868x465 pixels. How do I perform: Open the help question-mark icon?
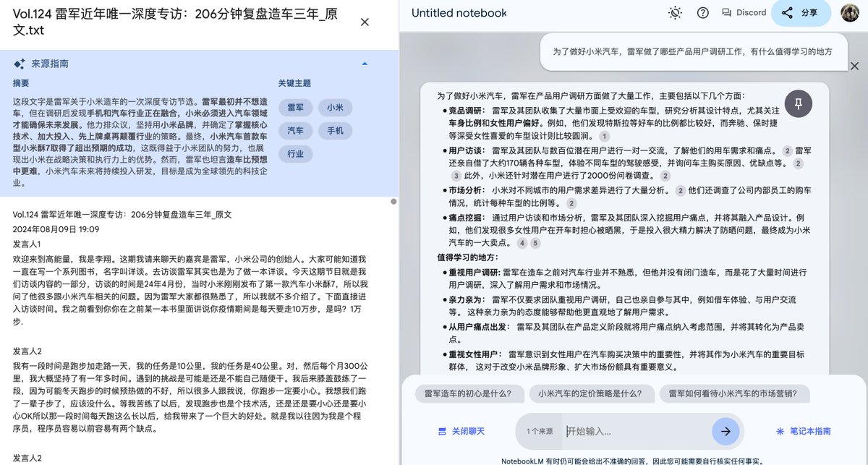coord(702,13)
